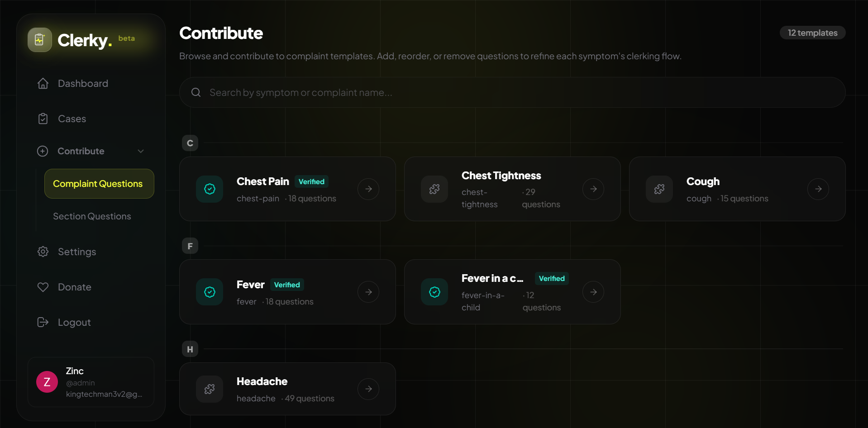Open Fever via arrow button
This screenshot has height=428, width=868.
[x=368, y=292]
